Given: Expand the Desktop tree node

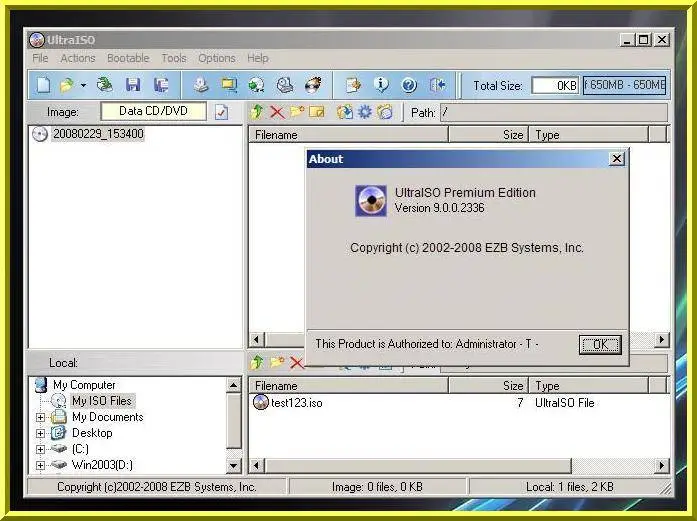Looking at the screenshot, I should [40, 433].
